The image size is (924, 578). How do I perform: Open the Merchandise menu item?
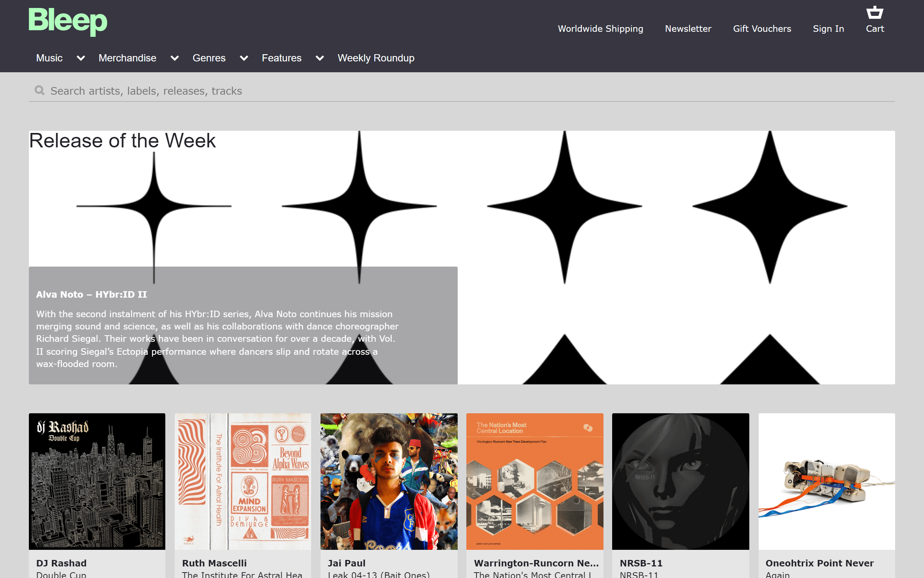point(127,58)
